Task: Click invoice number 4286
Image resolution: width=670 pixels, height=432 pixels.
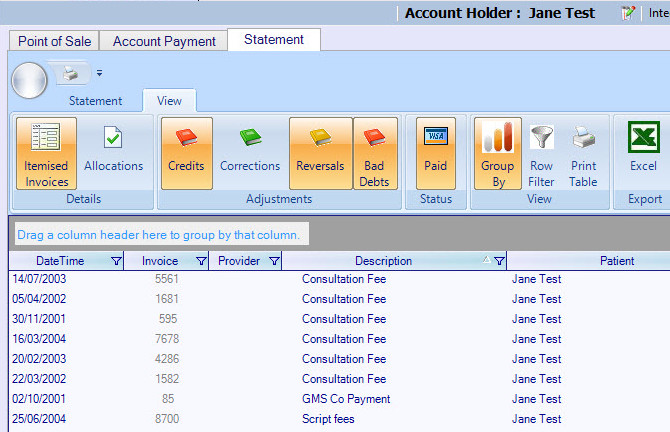Action: click(167, 359)
